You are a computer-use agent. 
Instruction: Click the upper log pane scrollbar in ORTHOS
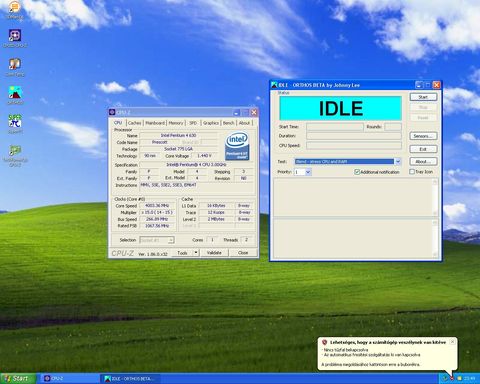coord(435,197)
